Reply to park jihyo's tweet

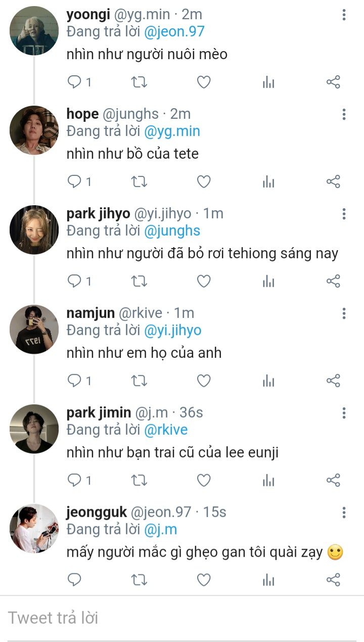[x=75, y=282]
